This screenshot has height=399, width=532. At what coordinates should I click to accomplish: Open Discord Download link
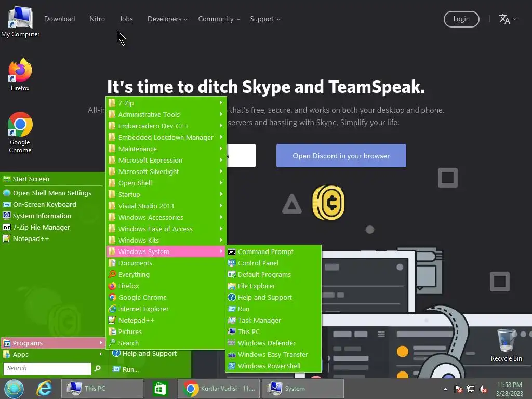(59, 19)
